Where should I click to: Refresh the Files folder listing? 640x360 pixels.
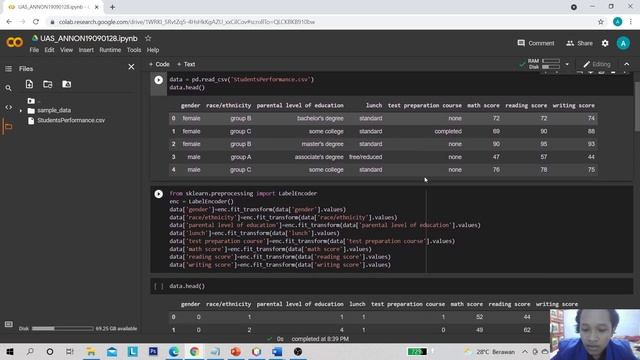(48, 84)
